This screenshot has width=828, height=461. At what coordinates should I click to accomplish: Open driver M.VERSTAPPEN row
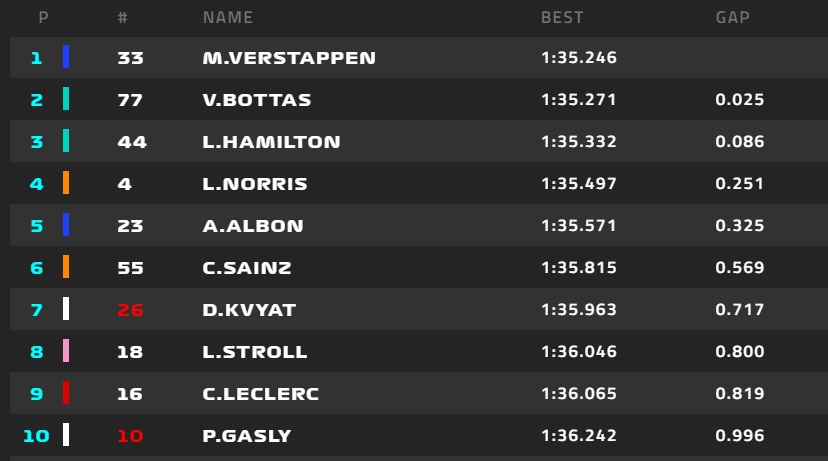(419, 57)
